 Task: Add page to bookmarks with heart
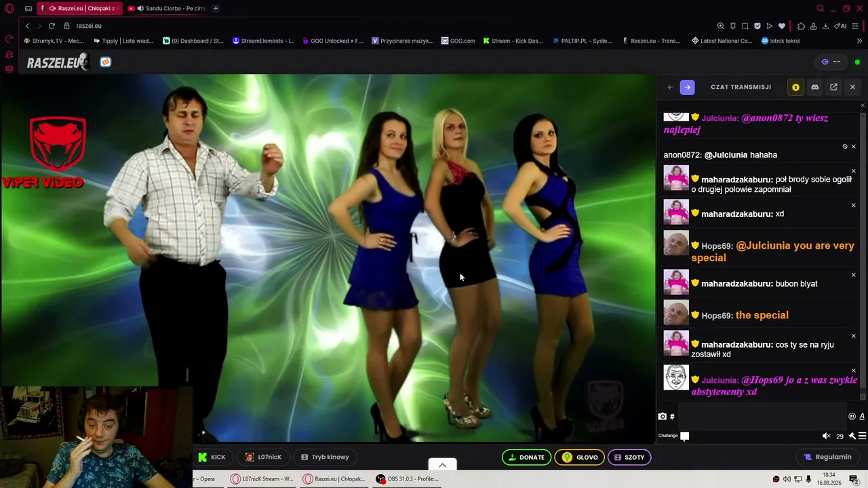coord(781,26)
